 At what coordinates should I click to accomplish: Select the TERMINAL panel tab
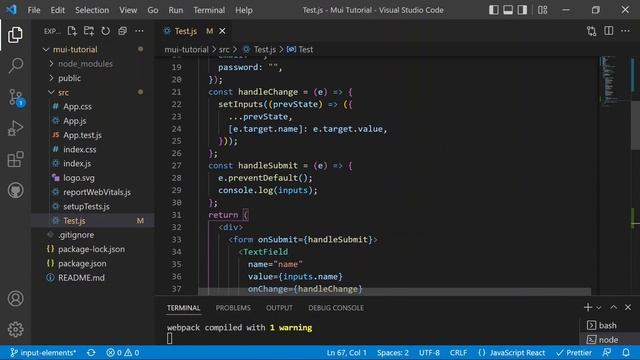coord(183,308)
